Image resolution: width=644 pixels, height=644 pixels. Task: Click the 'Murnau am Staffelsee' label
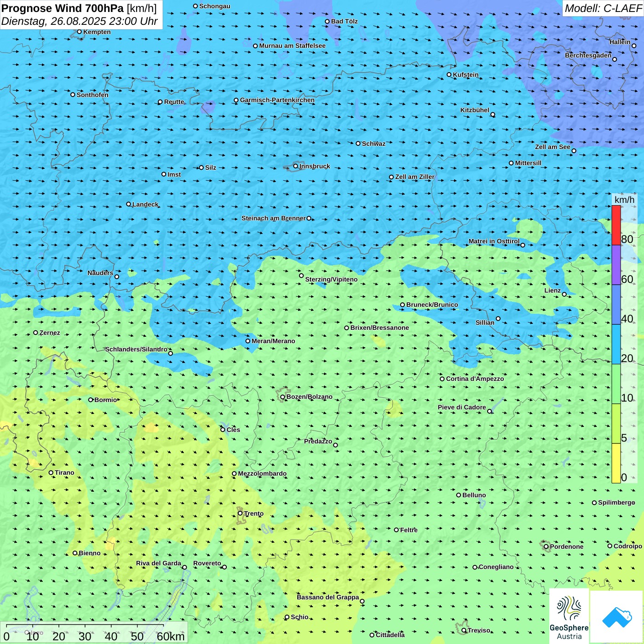point(292,46)
